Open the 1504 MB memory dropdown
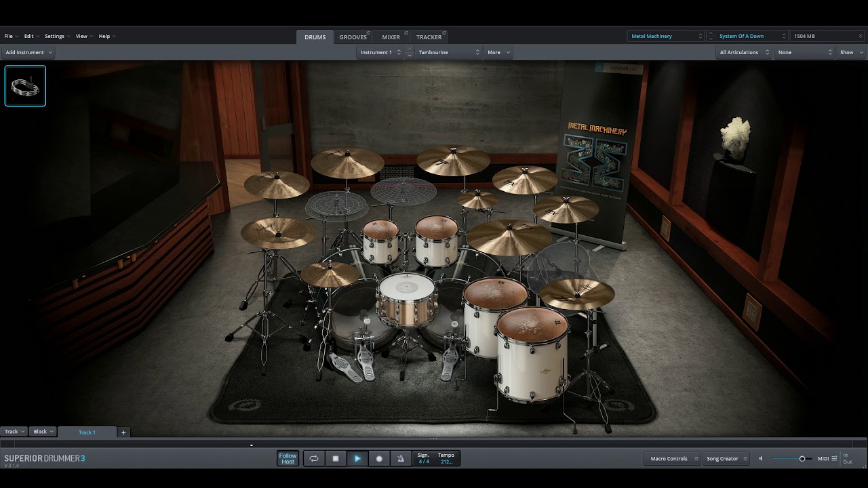The image size is (868, 488). click(x=827, y=36)
